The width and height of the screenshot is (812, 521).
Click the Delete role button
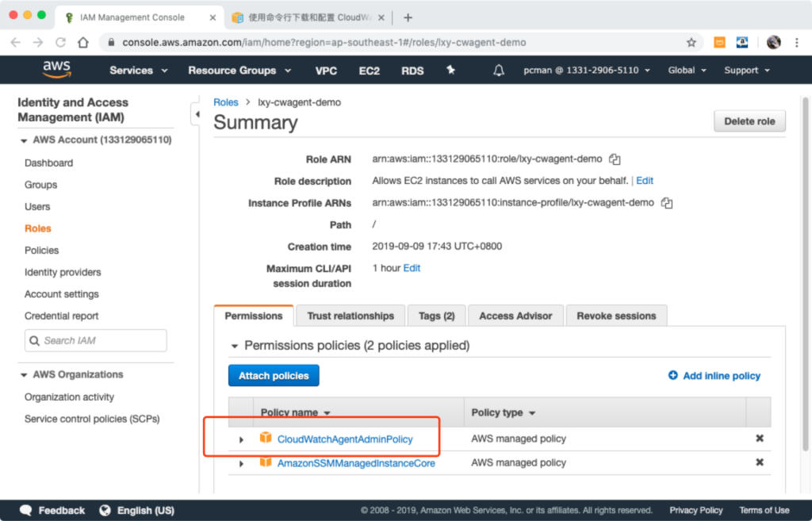[x=749, y=121]
